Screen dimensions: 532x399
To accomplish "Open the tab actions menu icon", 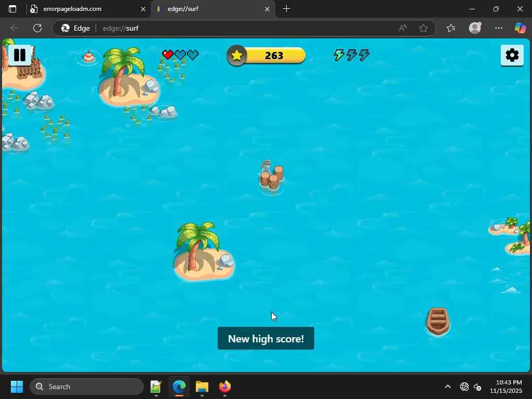I will tap(12, 9).
